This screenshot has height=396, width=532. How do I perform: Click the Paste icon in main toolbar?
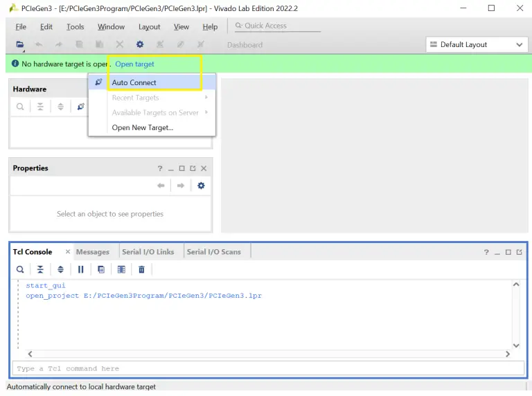(100, 44)
